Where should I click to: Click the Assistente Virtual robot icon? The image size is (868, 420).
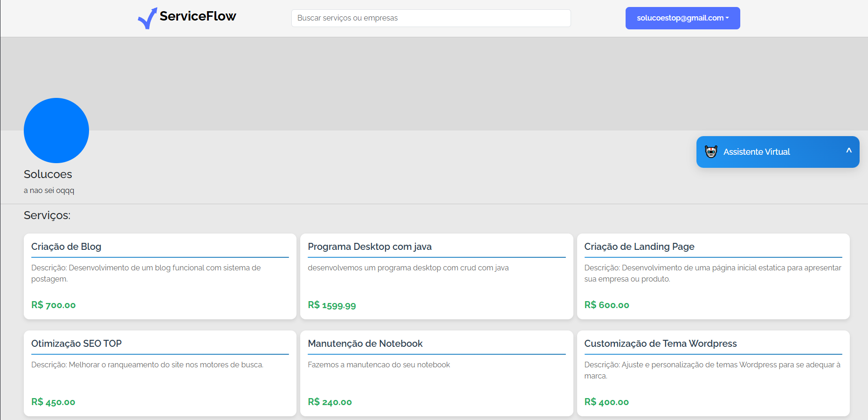tap(711, 151)
